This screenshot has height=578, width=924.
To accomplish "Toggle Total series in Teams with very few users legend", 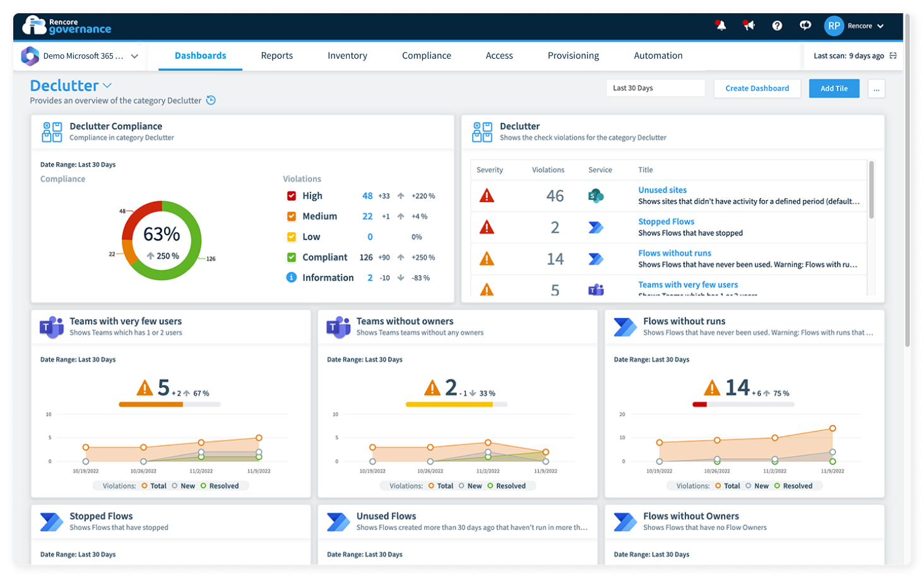I will pyautogui.click(x=154, y=486).
